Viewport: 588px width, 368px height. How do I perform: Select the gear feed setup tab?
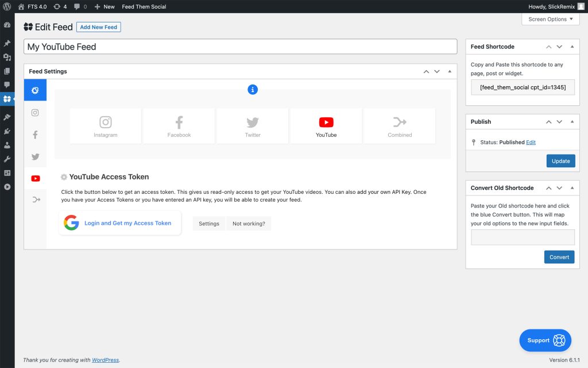point(35,90)
